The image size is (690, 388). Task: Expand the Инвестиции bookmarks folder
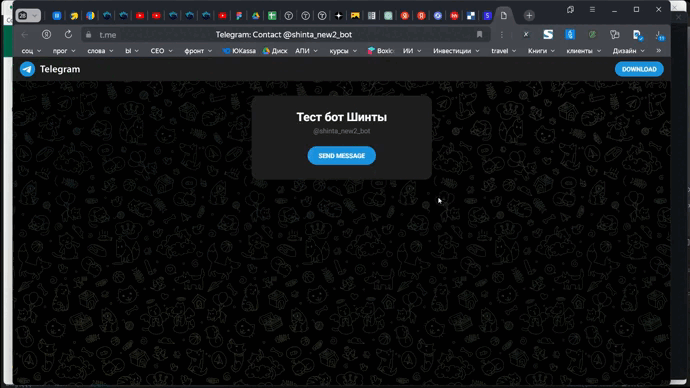(456, 51)
